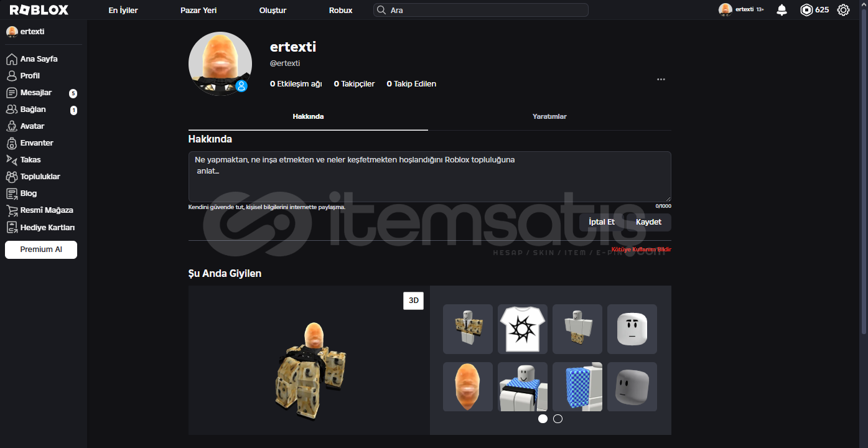Open the white face head thumbnail

tap(632, 329)
